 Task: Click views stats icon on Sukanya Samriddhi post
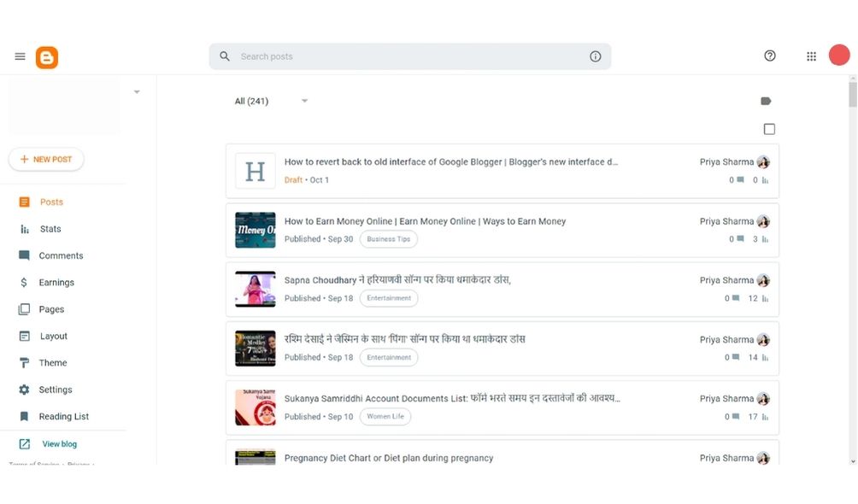[765, 417]
